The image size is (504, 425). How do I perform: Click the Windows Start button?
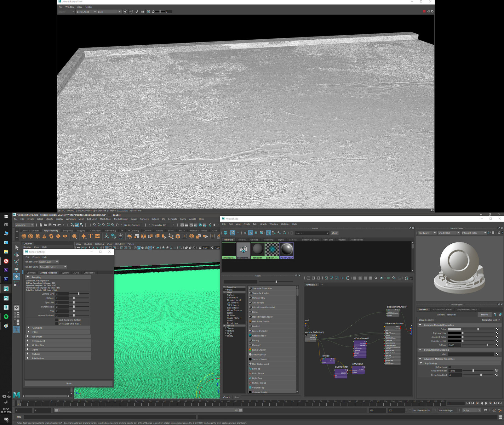[x=6, y=216]
